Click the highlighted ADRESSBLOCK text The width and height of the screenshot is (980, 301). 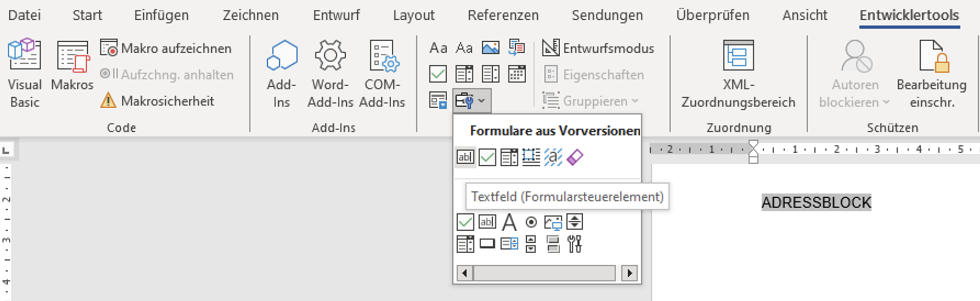click(x=816, y=203)
